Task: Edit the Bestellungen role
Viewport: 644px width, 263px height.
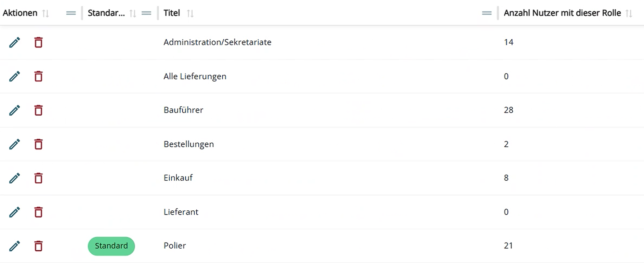Action: pos(14,144)
